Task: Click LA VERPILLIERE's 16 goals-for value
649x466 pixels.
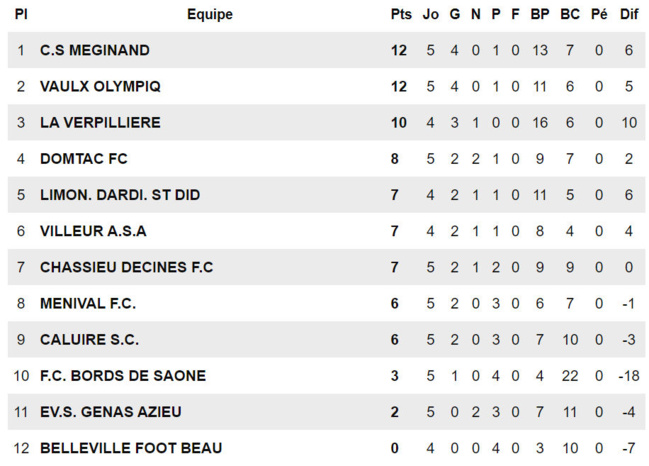Action: coord(540,123)
